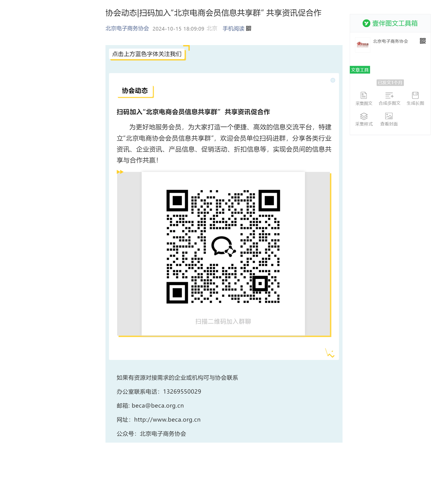Click the phone number 13269550029
This screenshot has height=494, width=448.
(x=182, y=391)
